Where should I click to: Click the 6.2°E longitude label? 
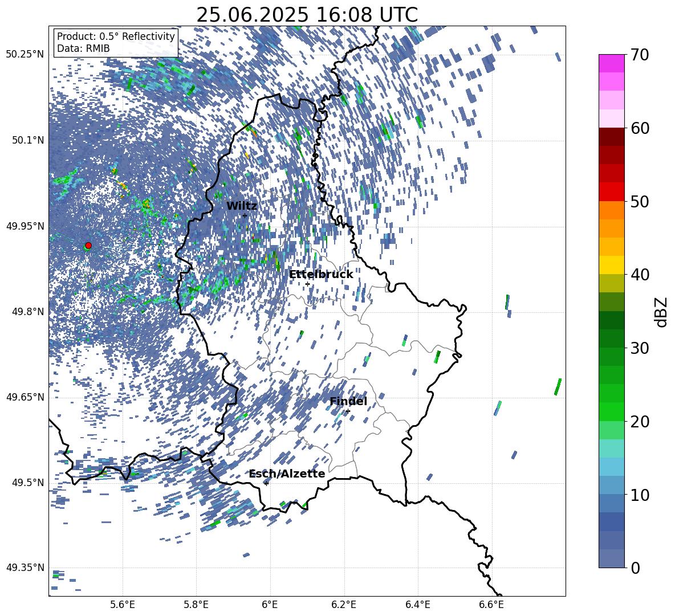tap(344, 605)
